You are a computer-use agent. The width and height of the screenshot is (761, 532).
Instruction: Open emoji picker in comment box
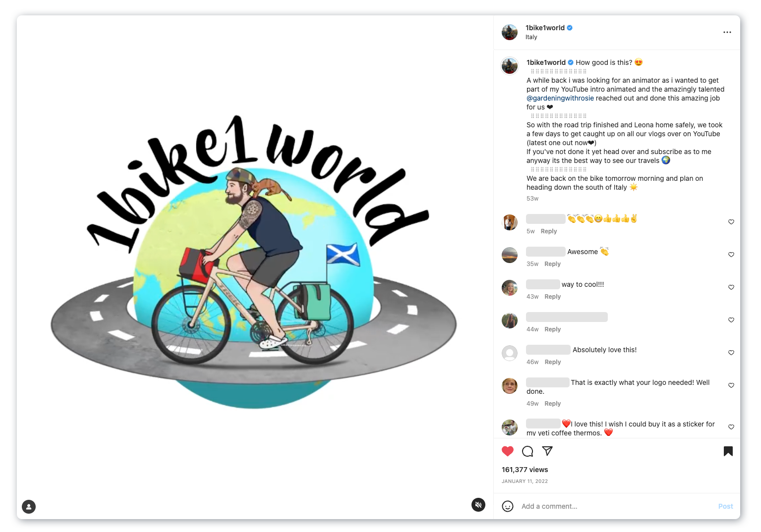coord(508,506)
